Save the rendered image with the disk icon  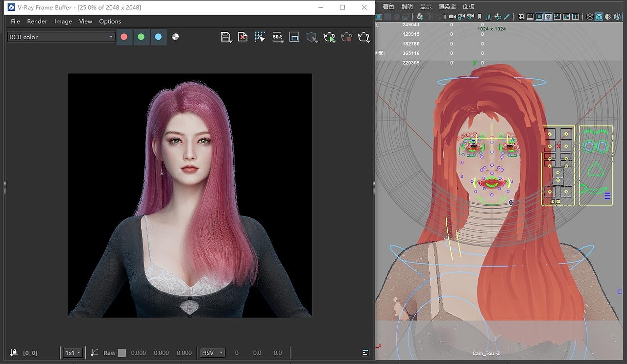[x=226, y=37]
